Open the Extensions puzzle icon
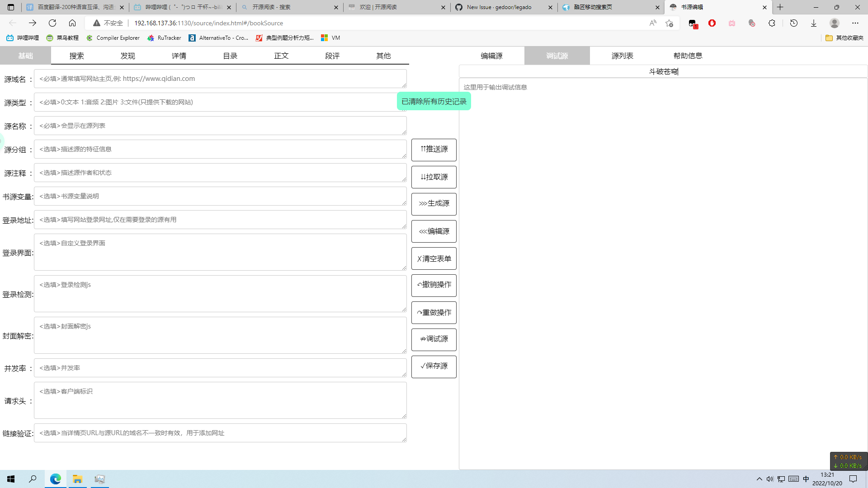Image resolution: width=868 pixels, height=488 pixels. tap(772, 23)
